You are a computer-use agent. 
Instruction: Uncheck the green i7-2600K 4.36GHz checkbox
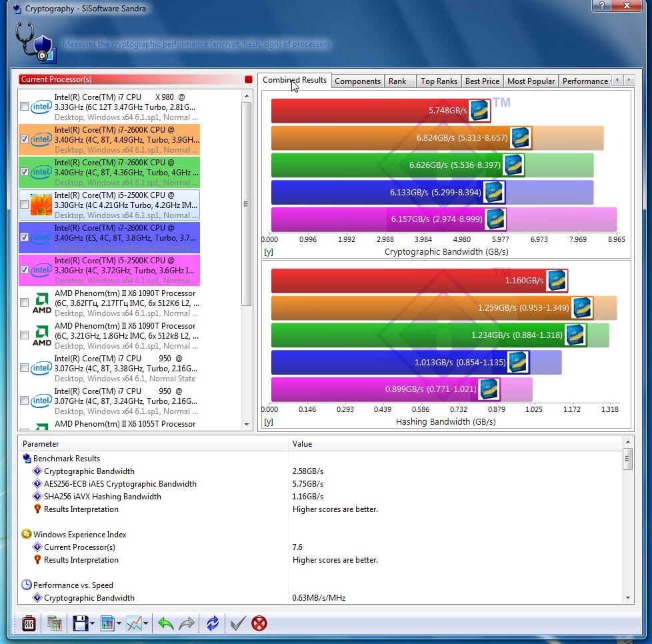pyautogui.click(x=24, y=172)
